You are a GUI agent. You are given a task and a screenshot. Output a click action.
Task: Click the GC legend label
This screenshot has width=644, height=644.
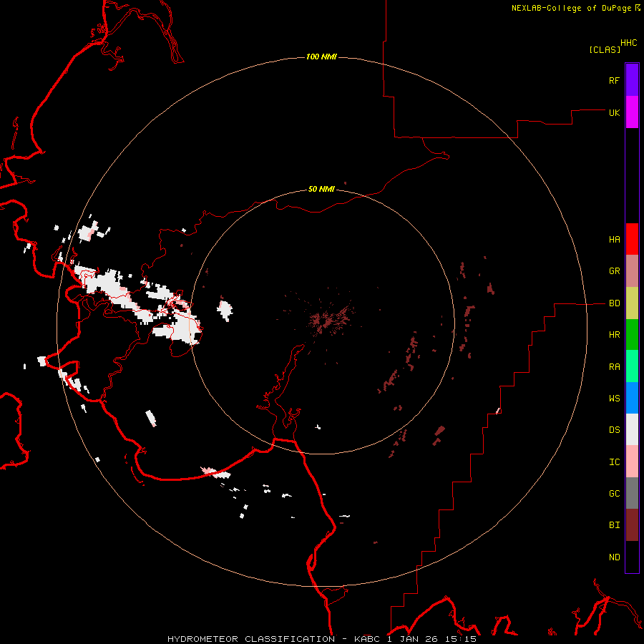point(614,494)
